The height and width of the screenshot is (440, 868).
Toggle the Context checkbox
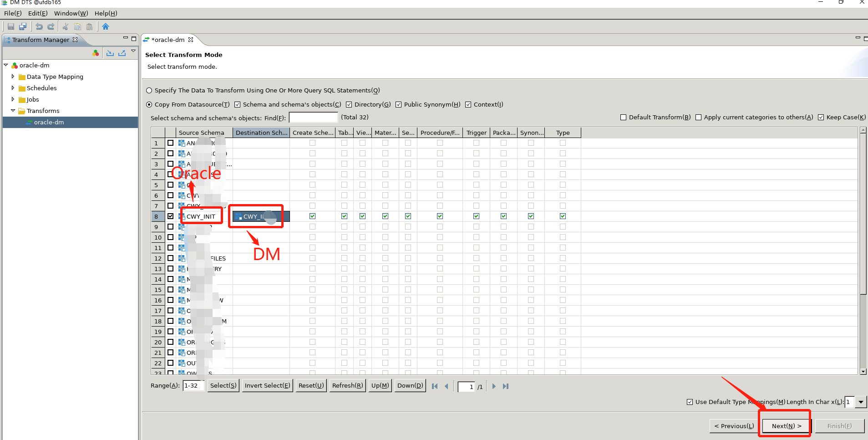(468, 105)
